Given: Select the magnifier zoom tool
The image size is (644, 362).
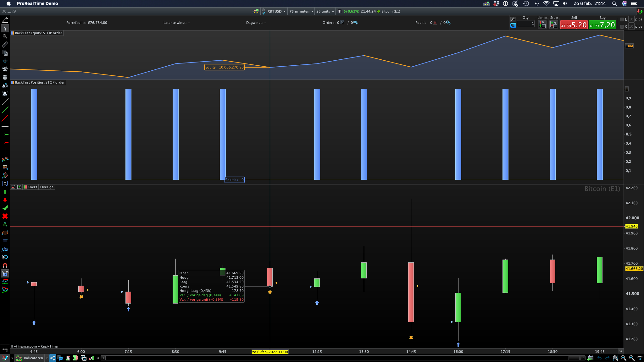Looking at the screenshot, I should tap(5, 36).
